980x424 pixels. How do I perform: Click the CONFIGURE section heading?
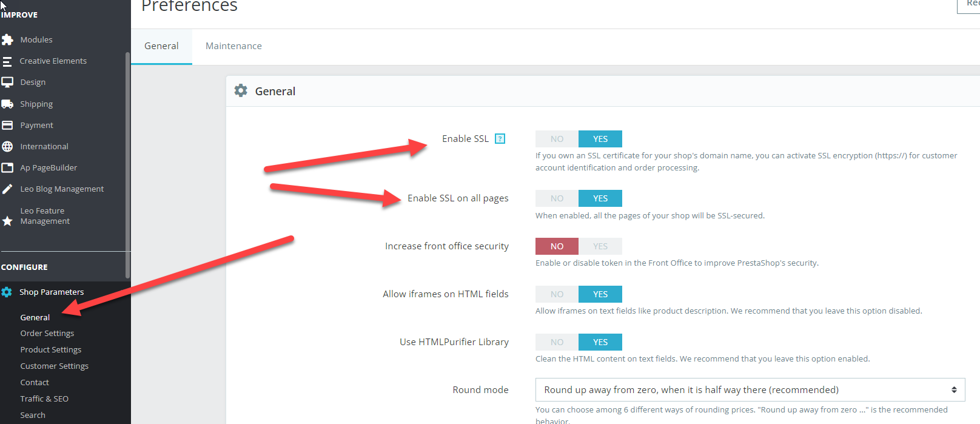tap(24, 267)
